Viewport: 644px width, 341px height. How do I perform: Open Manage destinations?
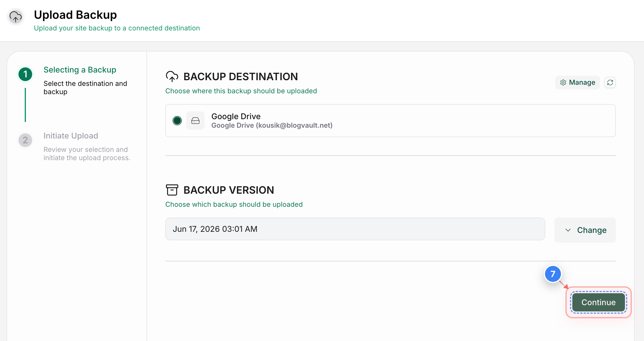pyautogui.click(x=577, y=82)
